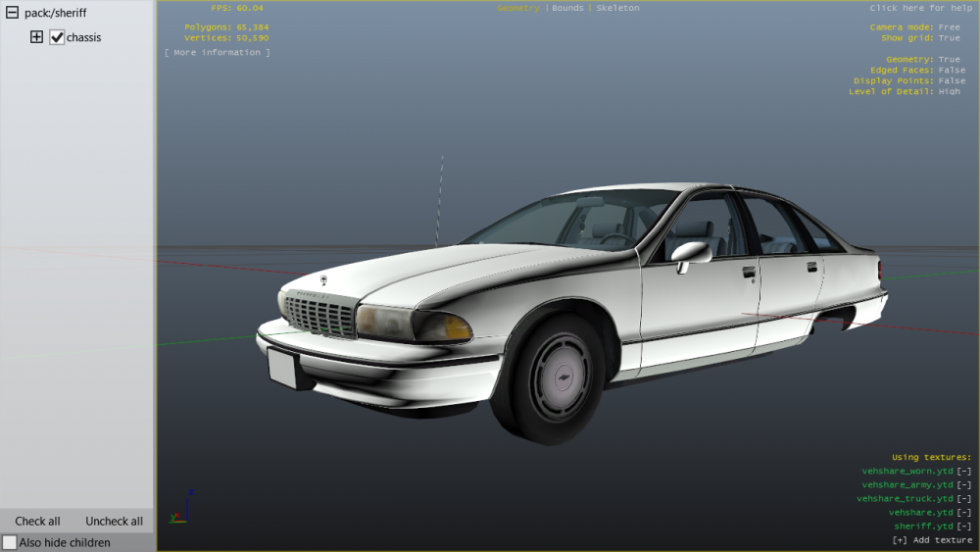This screenshot has height=552, width=980.
Task: Click the Polygons: 65,384 statistic
Action: (226, 26)
